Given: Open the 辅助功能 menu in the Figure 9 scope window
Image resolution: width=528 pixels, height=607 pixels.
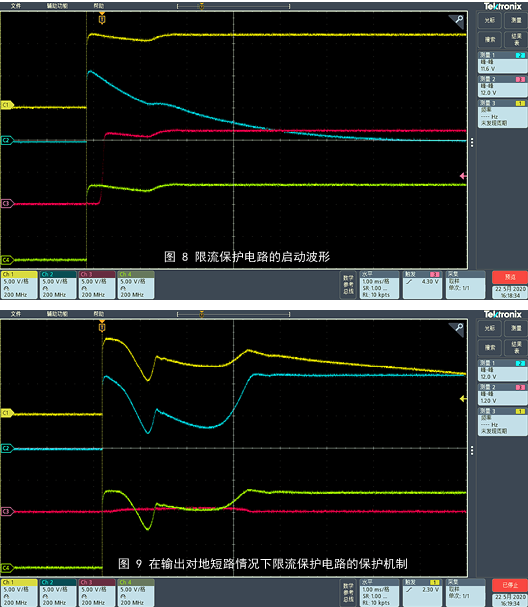Looking at the screenshot, I should tap(57, 314).
